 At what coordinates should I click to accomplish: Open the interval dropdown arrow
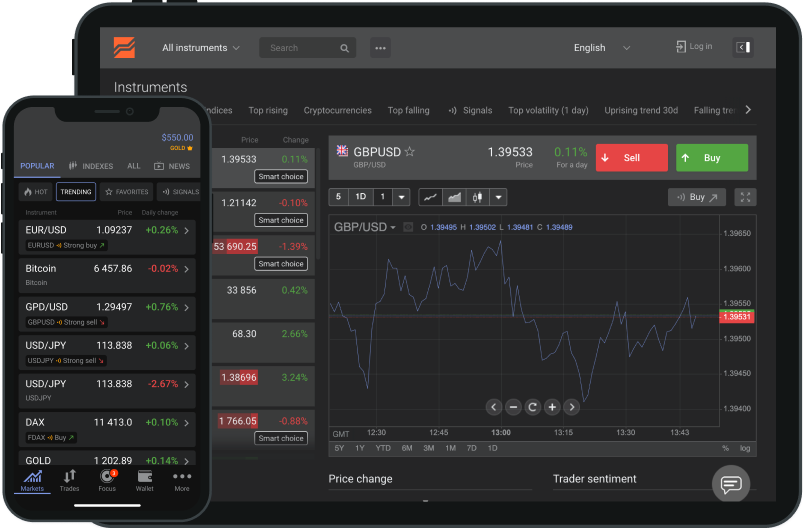pyautogui.click(x=402, y=197)
